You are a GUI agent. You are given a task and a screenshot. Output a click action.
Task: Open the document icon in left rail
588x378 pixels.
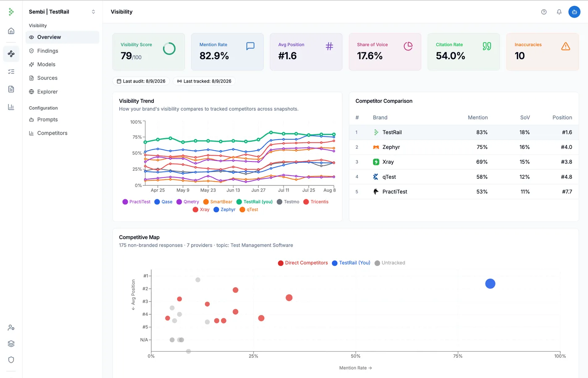[x=11, y=89]
